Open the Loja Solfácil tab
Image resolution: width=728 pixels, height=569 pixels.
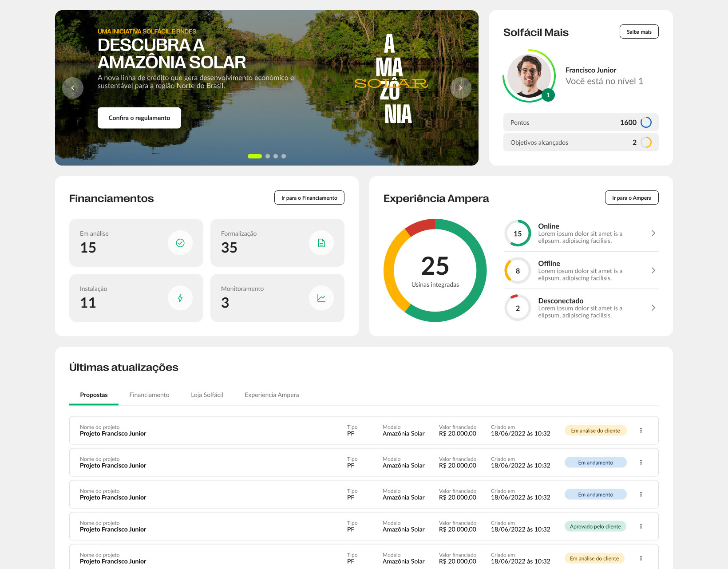(x=207, y=395)
